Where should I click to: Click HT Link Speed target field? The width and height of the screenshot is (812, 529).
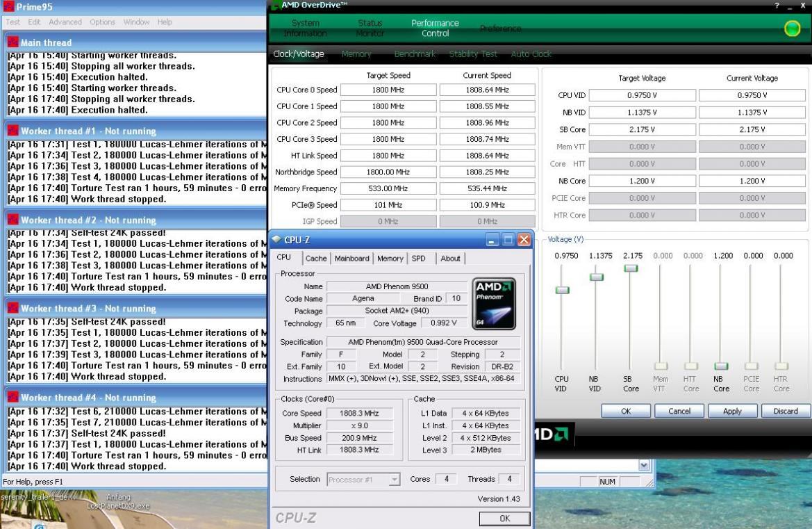click(x=388, y=156)
